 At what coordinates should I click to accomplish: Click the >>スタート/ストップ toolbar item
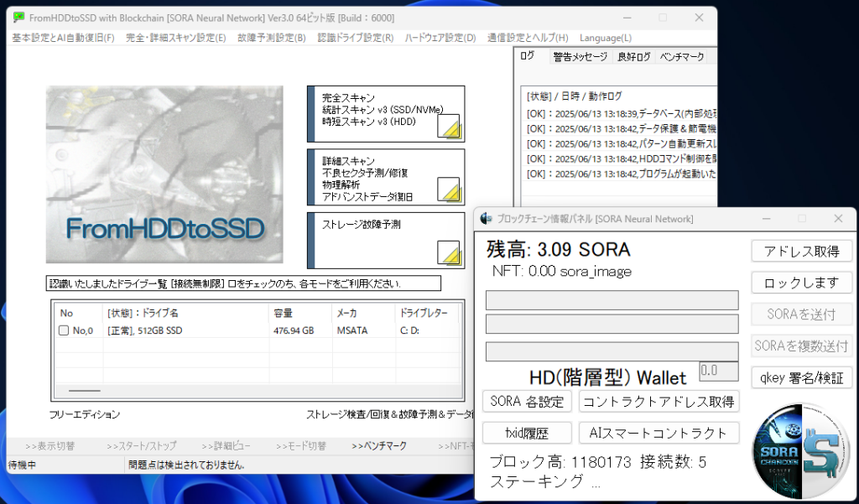(141, 446)
